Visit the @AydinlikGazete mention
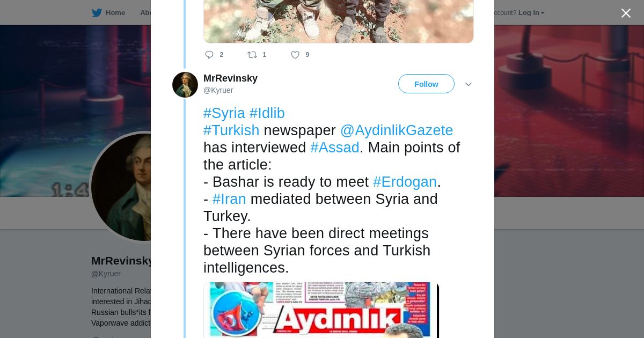The image size is (644, 338). (x=397, y=130)
